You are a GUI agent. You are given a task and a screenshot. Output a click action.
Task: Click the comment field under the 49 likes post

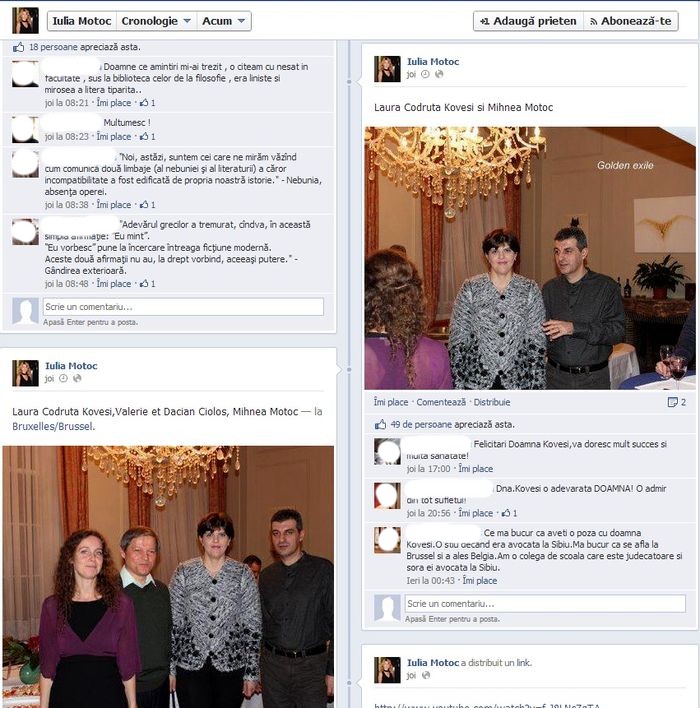pos(545,604)
